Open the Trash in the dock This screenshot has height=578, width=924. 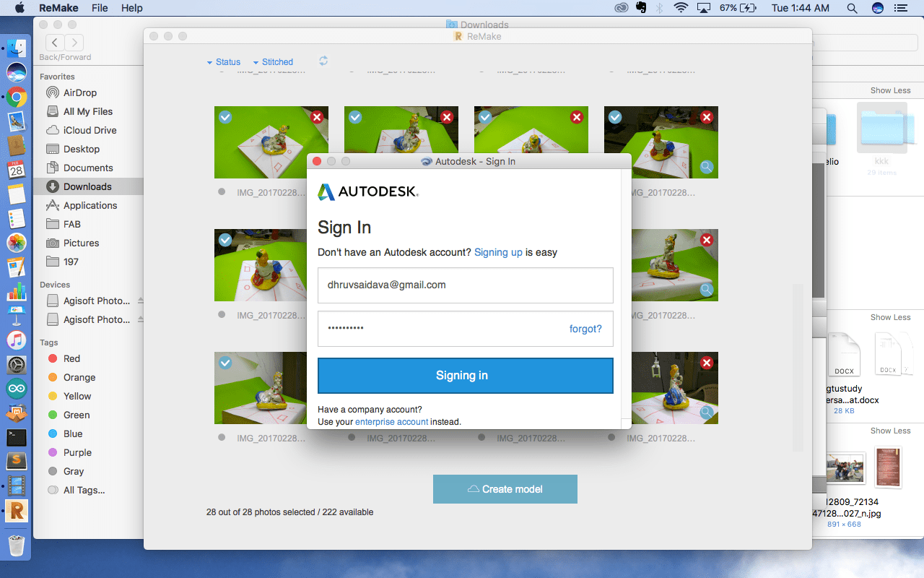(x=17, y=545)
